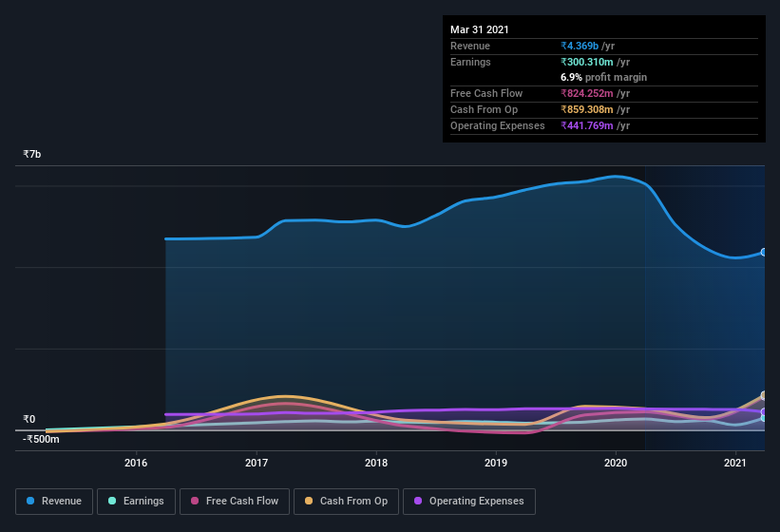Select the Earnings end marker dot
The height and width of the screenshot is (532, 780).
click(x=764, y=418)
